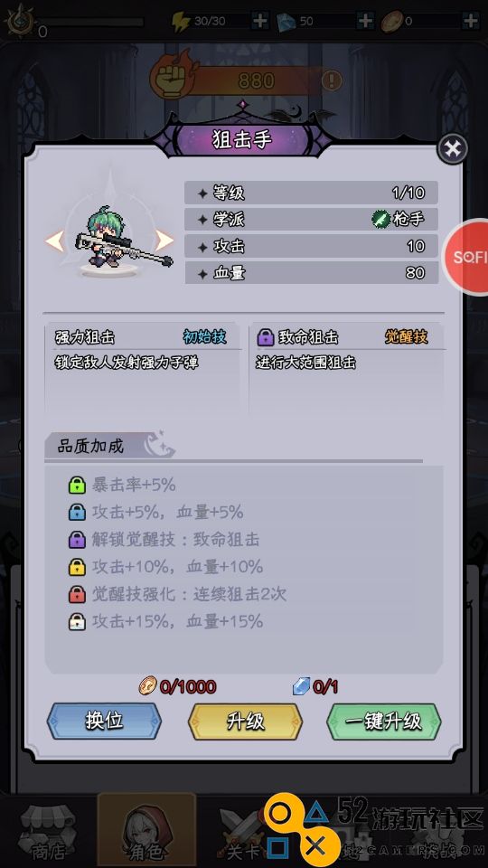
Task: Show next character with right arrow
Action: 164,241
